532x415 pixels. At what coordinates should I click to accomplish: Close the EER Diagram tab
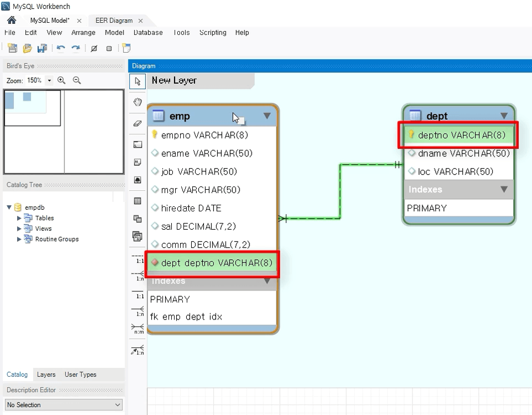(140, 21)
